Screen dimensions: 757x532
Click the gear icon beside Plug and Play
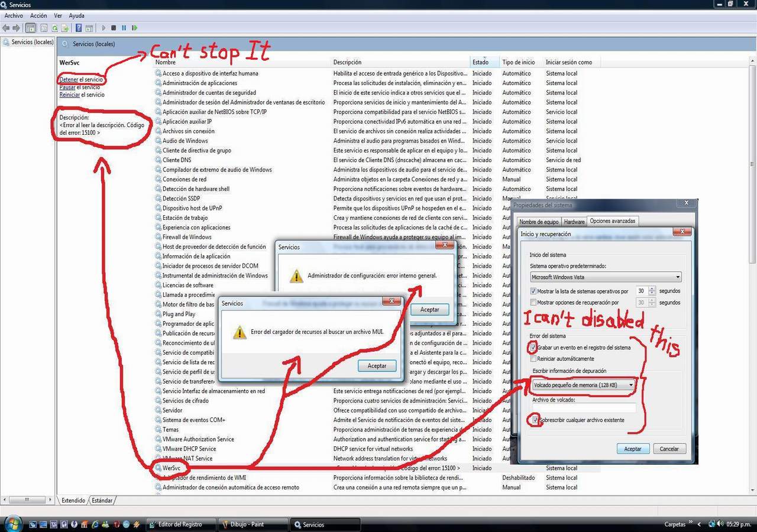158,314
